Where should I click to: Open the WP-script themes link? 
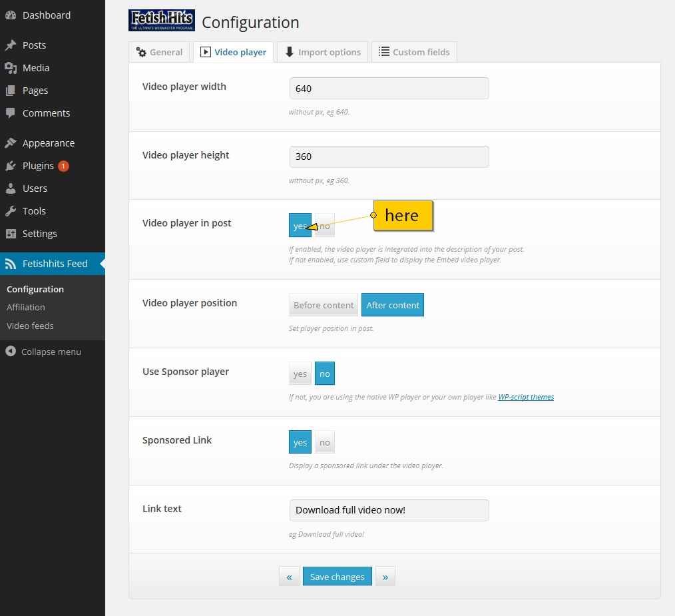(526, 397)
